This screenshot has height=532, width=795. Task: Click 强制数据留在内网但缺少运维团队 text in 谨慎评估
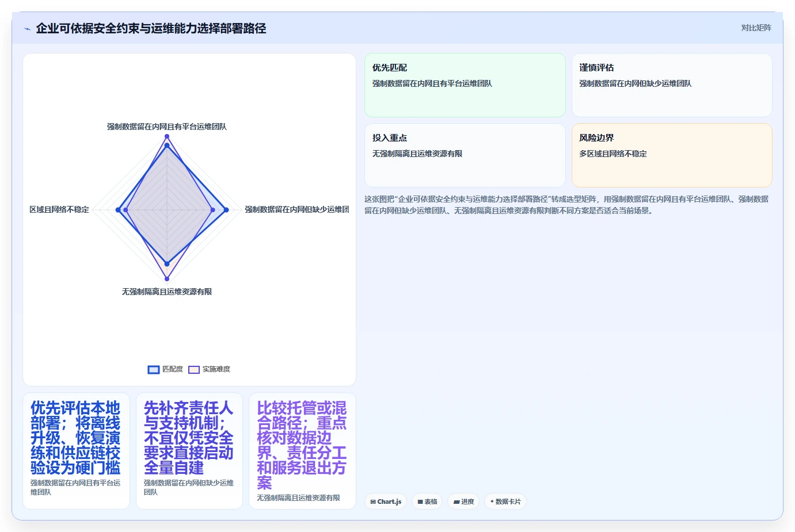coord(636,84)
